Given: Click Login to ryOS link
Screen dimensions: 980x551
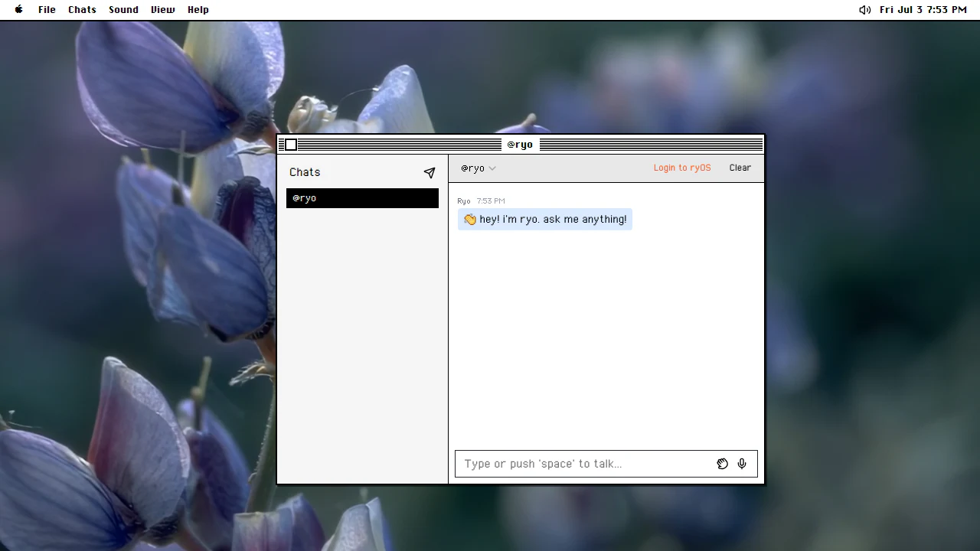Looking at the screenshot, I should point(682,168).
